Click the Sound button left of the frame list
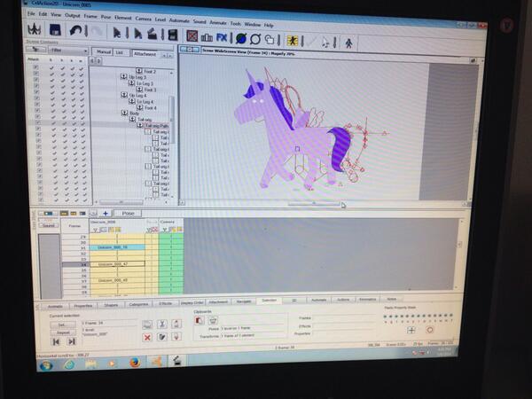 (49, 225)
